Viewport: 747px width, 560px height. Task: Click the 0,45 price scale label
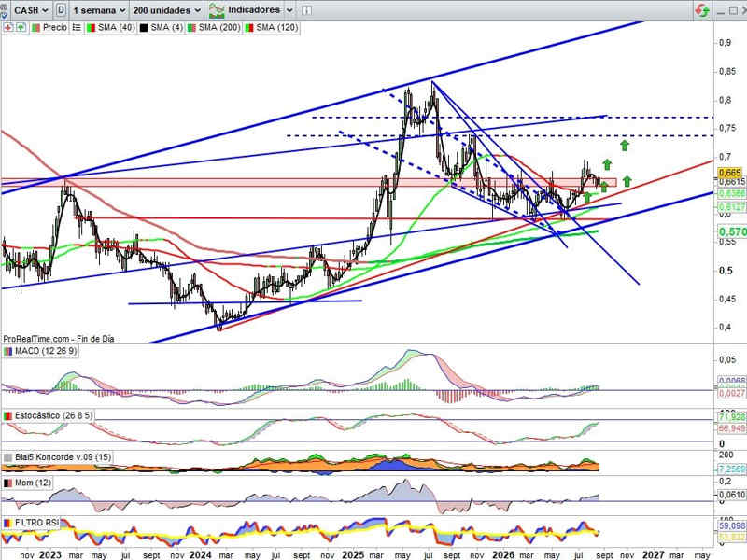[727, 299]
